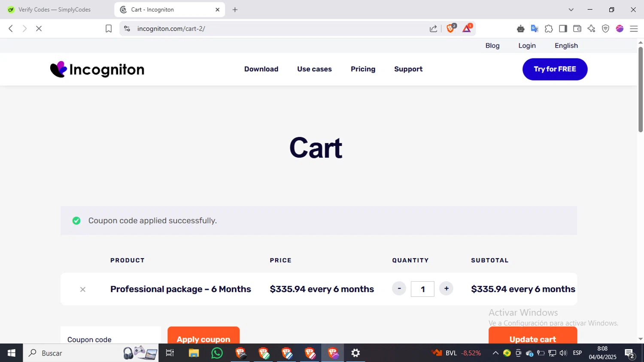The height and width of the screenshot is (362, 644).
Task: Open Google Translate extension icon
Action: click(x=535, y=28)
